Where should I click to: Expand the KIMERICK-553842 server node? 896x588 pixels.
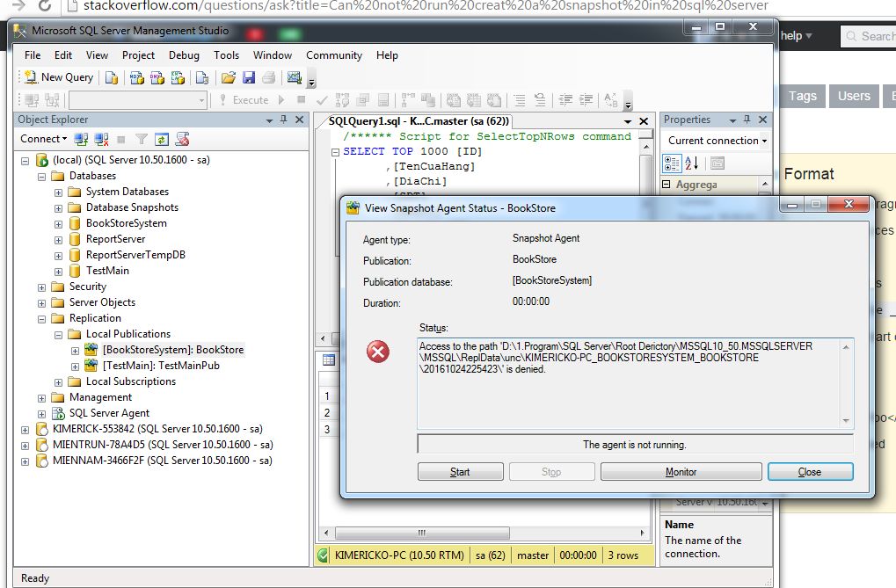[x=25, y=430]
